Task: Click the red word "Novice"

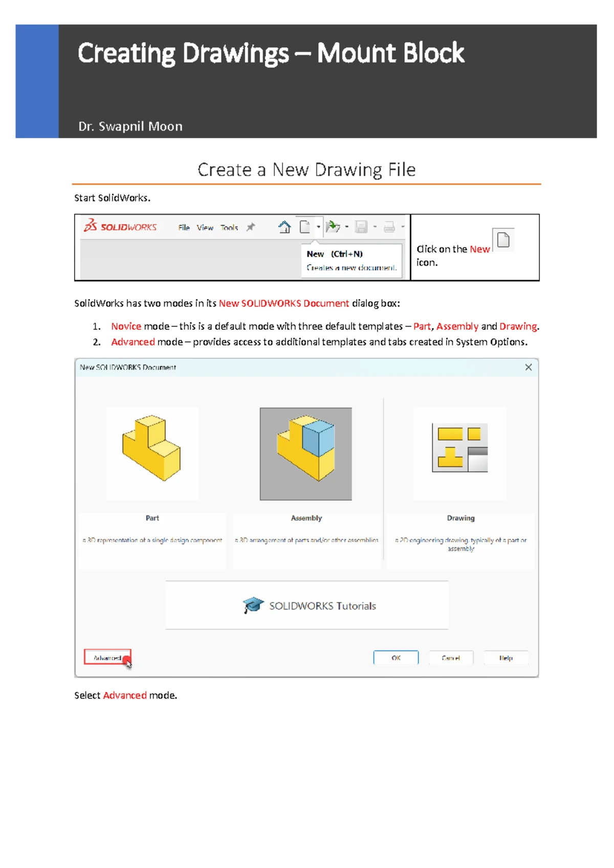Action: tap(126, 327)
